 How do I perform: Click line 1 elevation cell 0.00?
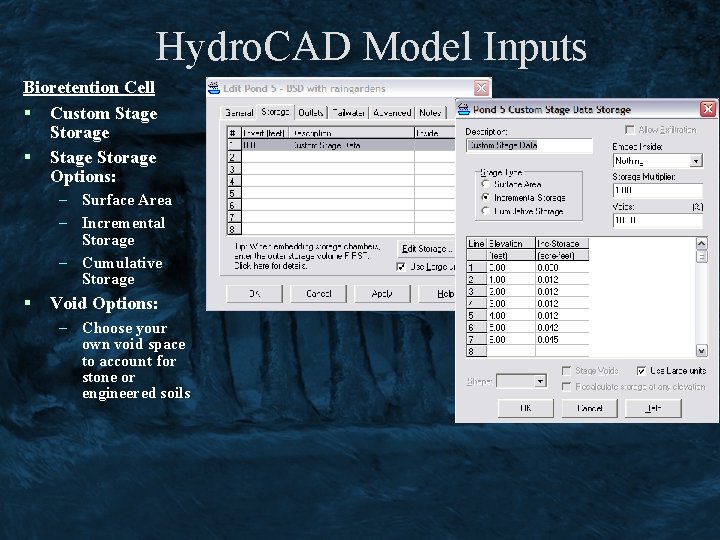(511, 267)
